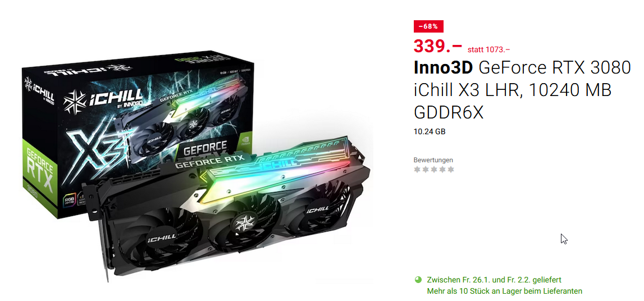
Task: Open the Inno3D brand link in title
Action: [x=444, y=67]
